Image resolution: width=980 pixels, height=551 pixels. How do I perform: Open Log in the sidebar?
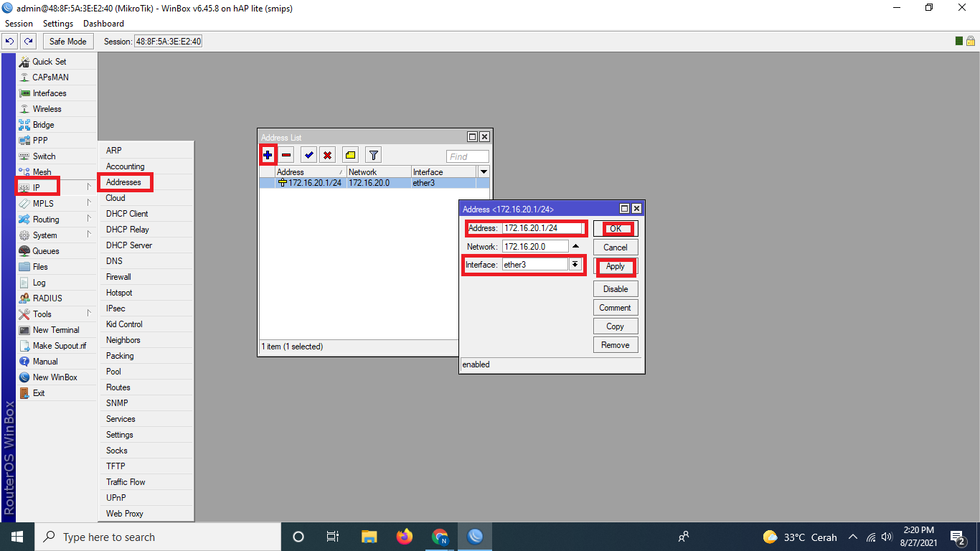[x=57, y=283]
